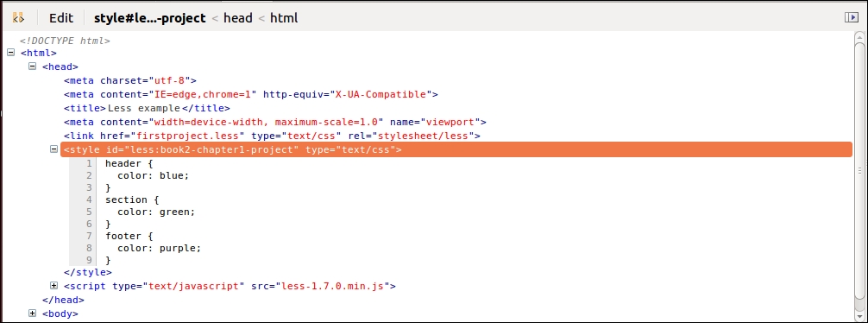Click the Edit button
The image size is (868, 323).
point(61,18)
